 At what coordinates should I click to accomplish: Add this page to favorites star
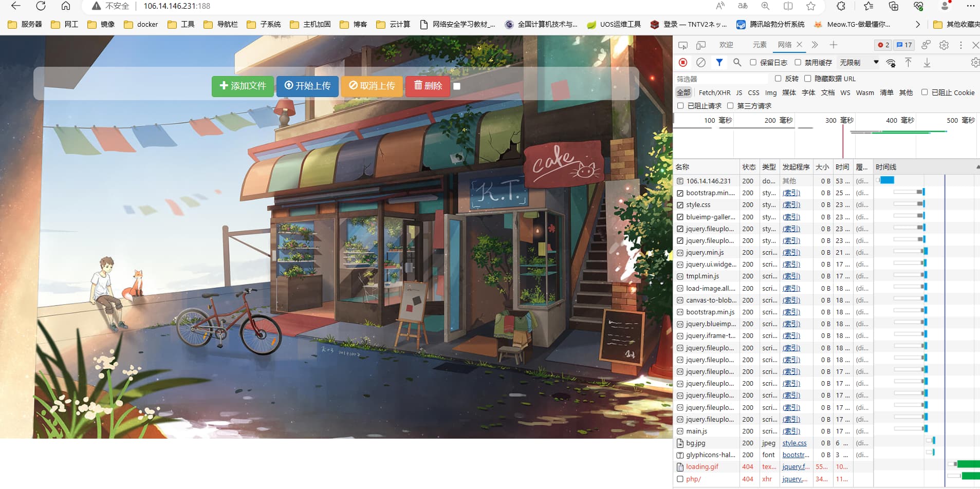tap(811, 6)
